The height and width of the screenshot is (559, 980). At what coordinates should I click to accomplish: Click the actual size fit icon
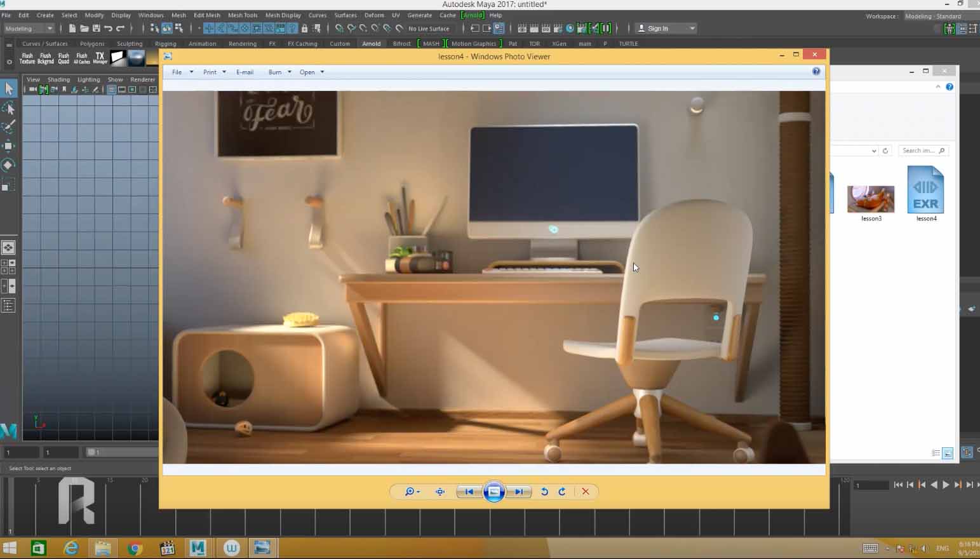click(440, 492)
